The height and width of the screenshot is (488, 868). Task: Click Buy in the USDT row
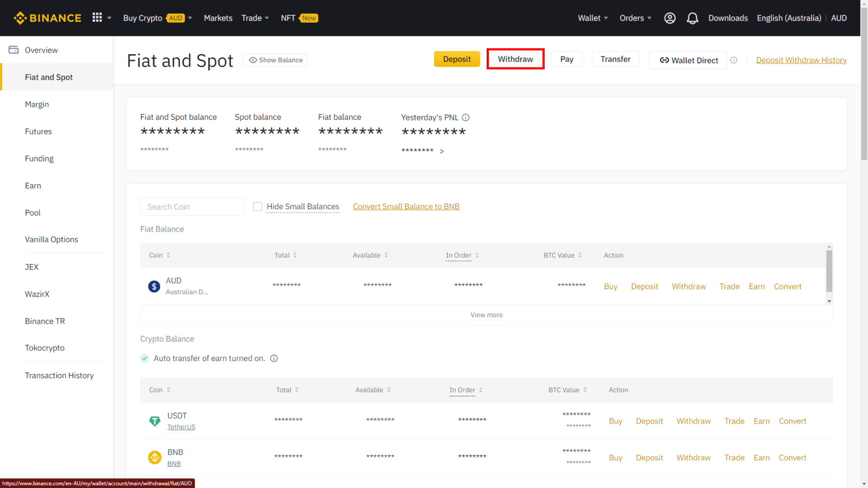click(x=616, y=421)
